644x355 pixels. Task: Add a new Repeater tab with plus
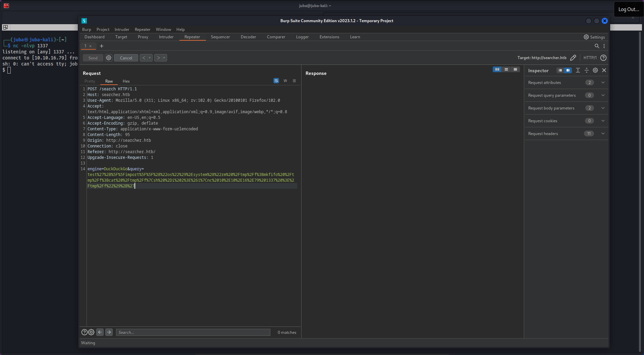click(x=102, y=46)
